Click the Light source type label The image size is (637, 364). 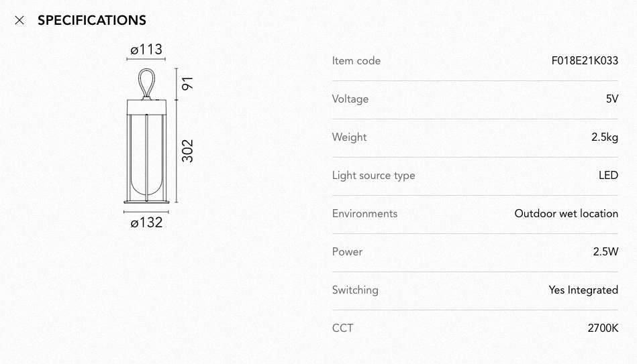click(374, 176)
